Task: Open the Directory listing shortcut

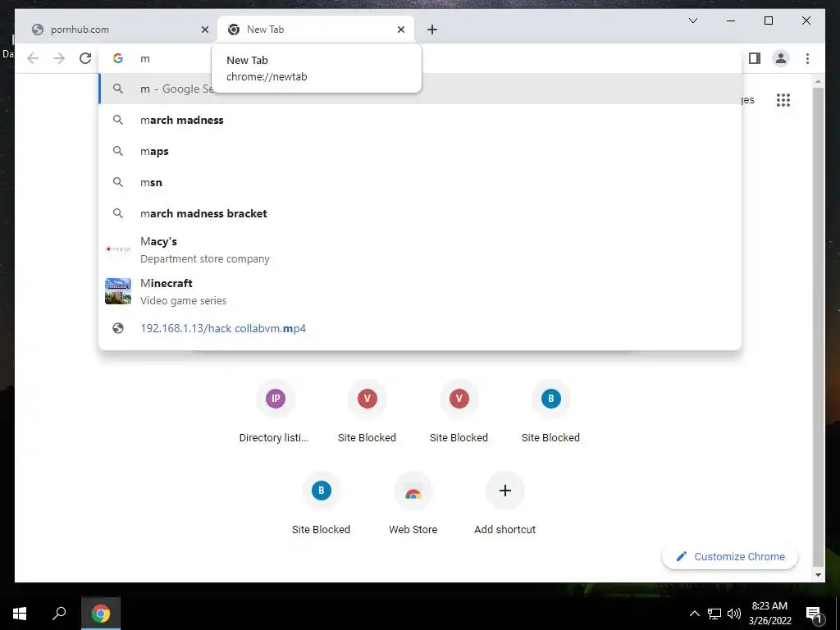Action: click(x=276, y=413)
